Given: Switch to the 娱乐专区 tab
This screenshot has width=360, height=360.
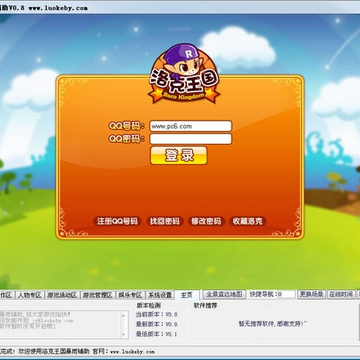Looking at the screenshot, I should (130, 295).
